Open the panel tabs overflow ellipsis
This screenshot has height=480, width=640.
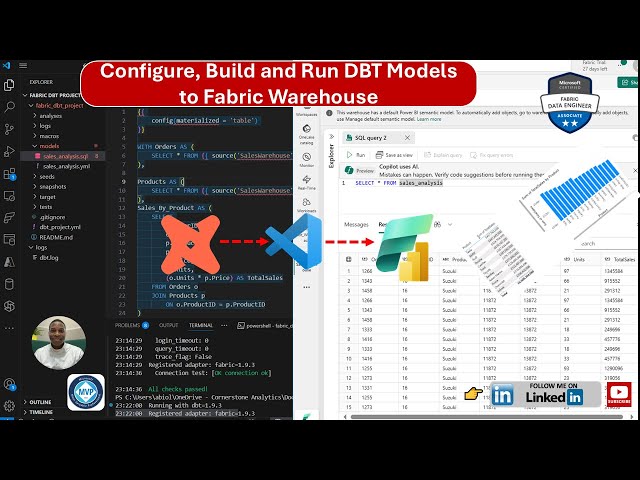[224, 325]
